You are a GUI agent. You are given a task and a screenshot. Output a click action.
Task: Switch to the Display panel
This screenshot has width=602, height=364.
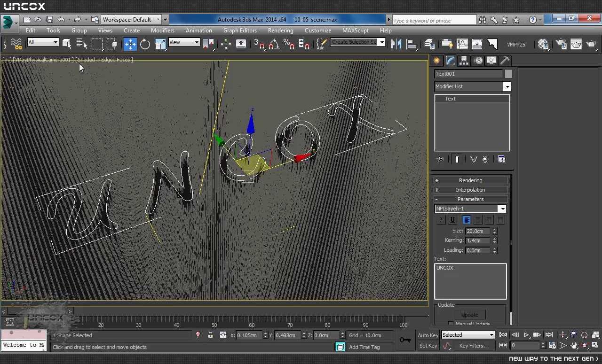pos(491,61)
